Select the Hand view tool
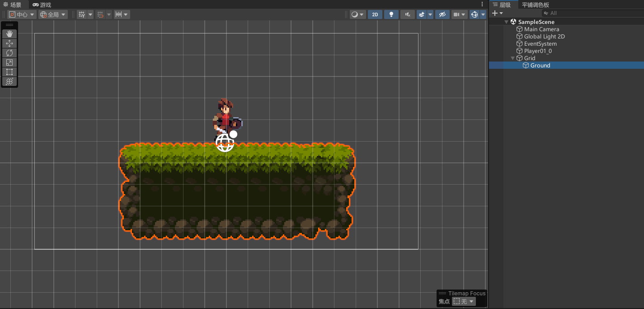The height and width of the screenshot is (309, 644). (x=9, y=34)
